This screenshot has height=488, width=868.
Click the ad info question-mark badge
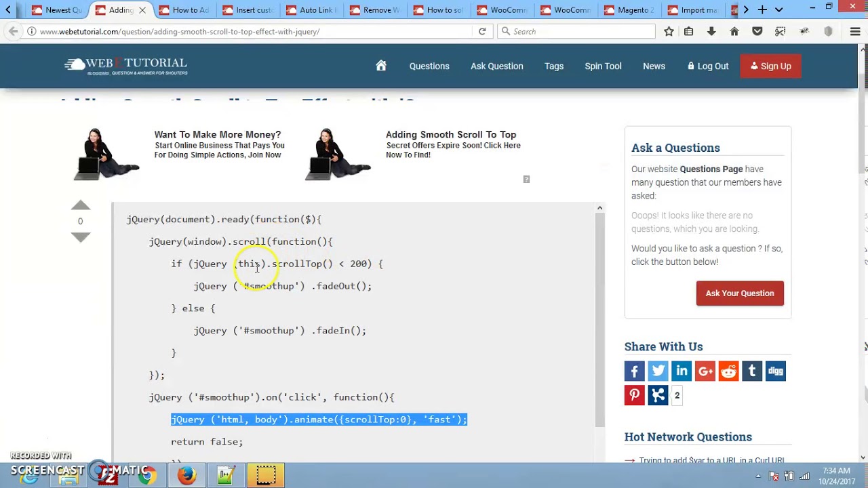(x=526, y=179)
